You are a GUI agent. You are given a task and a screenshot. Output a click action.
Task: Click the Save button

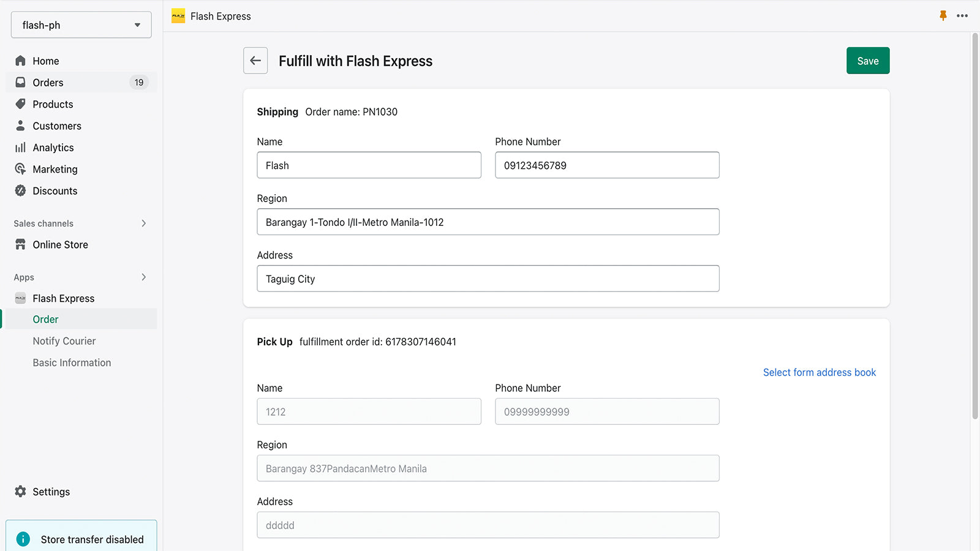868,61
